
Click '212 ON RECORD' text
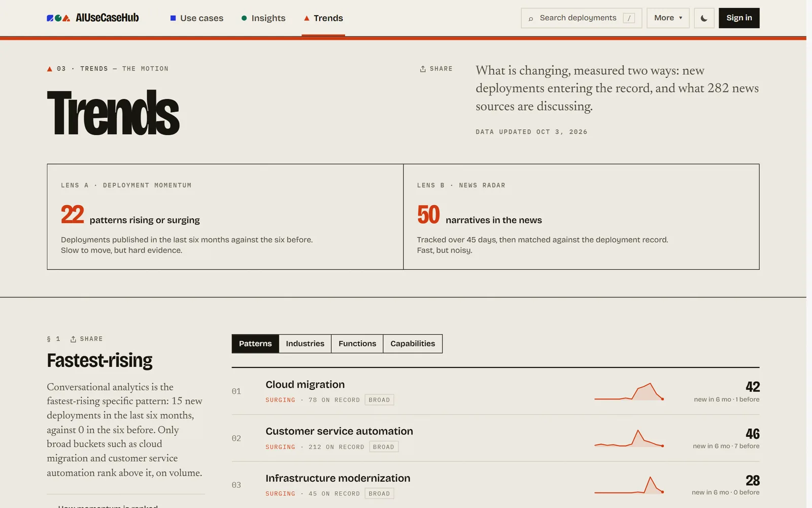[x=336, y=447]
